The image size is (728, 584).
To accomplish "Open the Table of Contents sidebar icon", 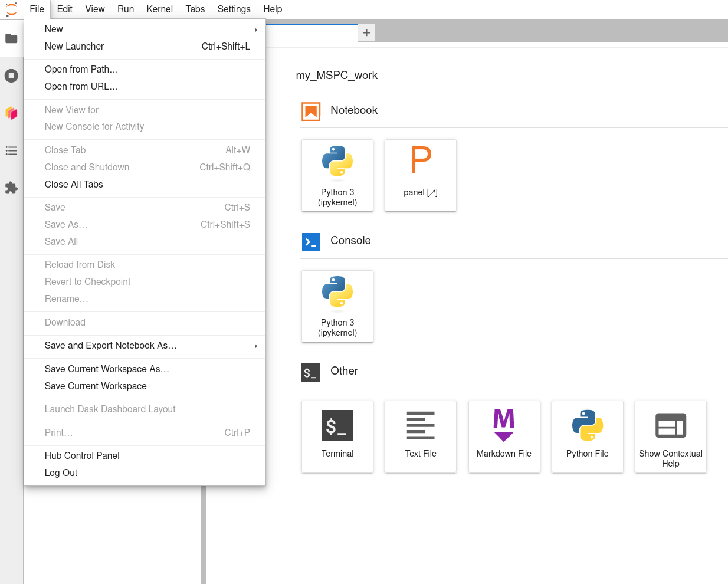I will coord(11,150).
